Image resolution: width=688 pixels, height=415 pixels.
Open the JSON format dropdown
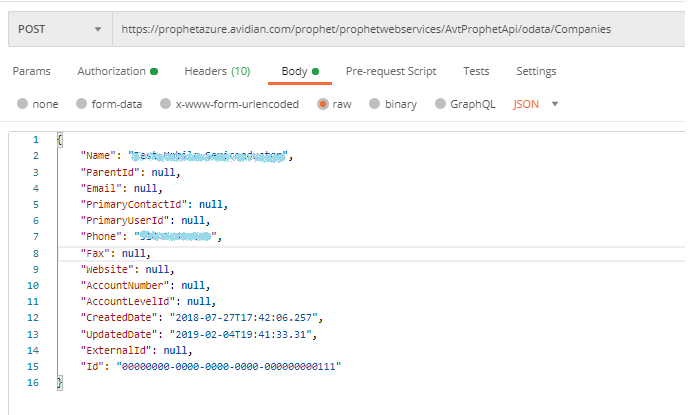tap(536, 104)
